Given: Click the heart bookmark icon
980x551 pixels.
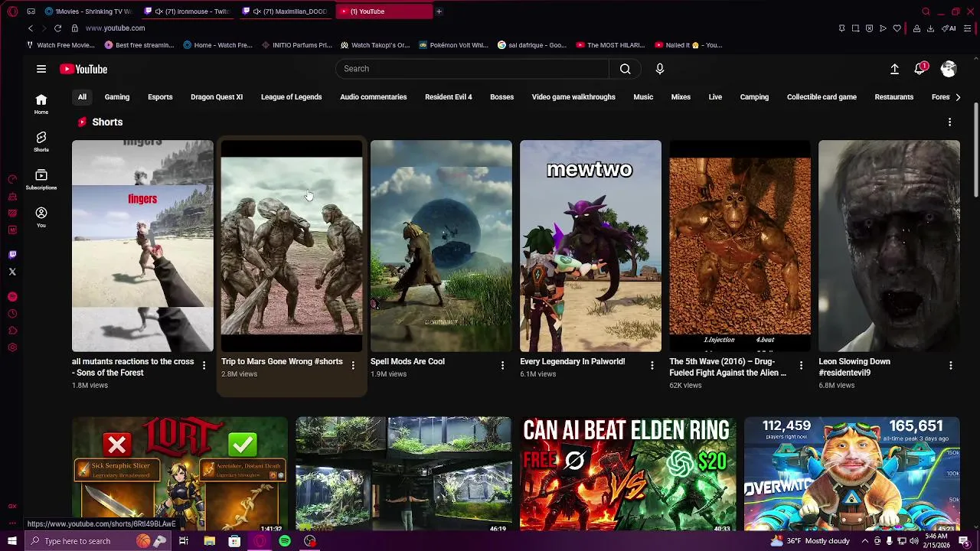Looking at the screenshot, I should coord(897,28).
